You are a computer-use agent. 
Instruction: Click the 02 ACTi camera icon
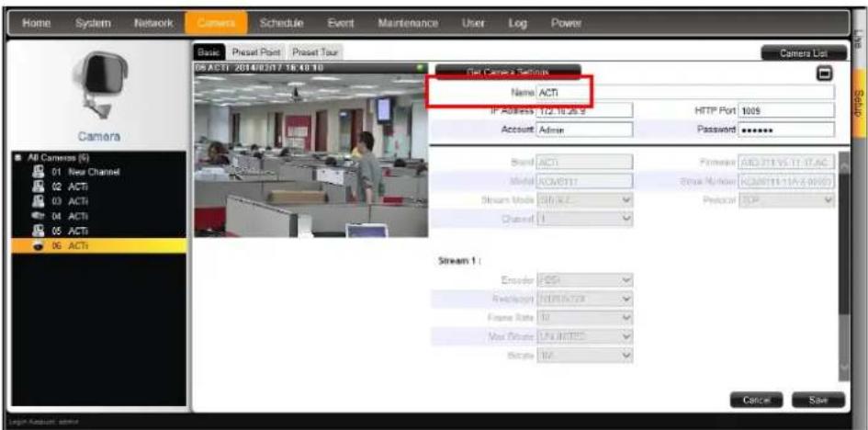click(x=40, y=187)
